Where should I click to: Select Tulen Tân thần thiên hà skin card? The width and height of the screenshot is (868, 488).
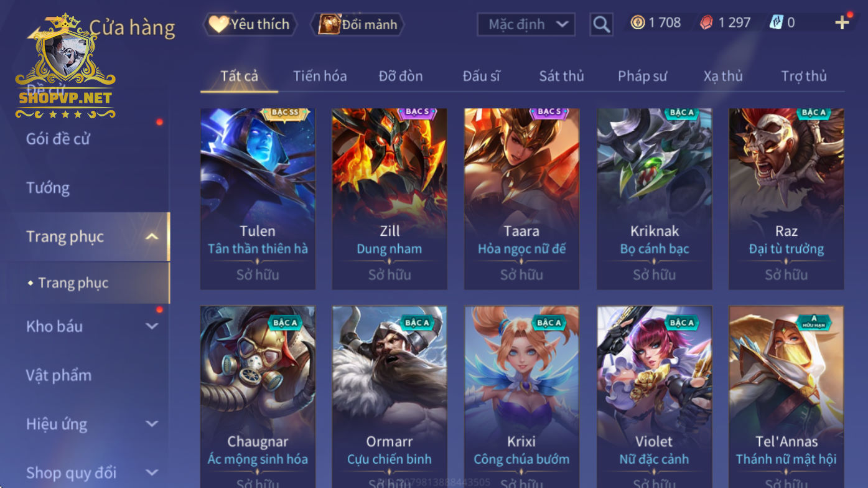pyautogui.click(x=258, y=199)
